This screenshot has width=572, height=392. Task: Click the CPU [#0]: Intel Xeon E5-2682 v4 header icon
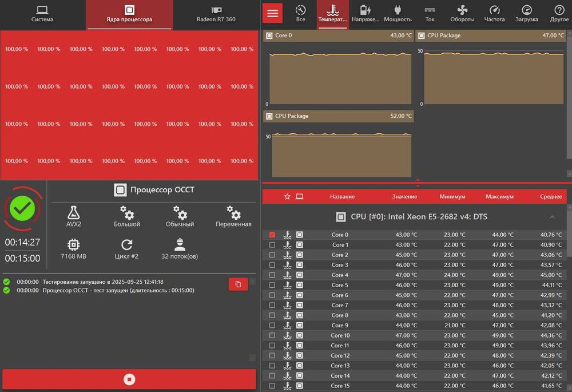click(341, 217)
